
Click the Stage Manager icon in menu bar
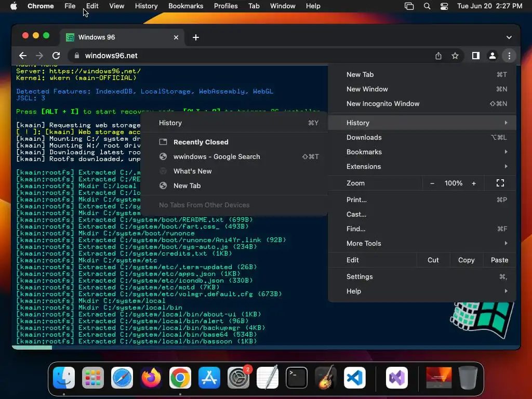coord(409,6)
